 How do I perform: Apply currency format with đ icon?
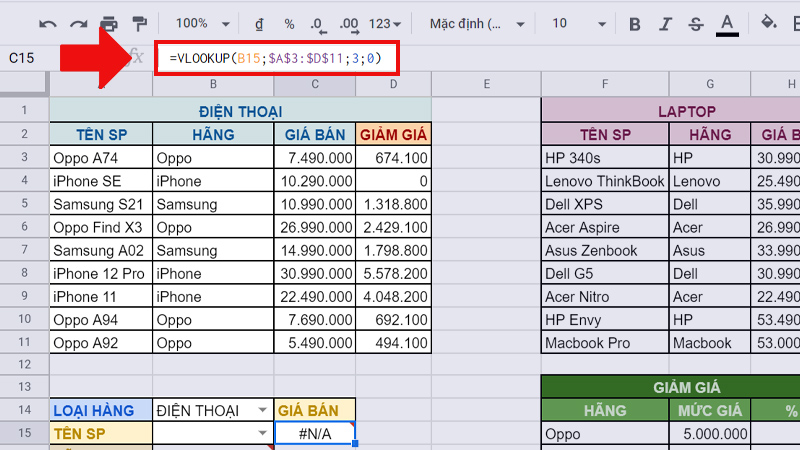point(259,23)
